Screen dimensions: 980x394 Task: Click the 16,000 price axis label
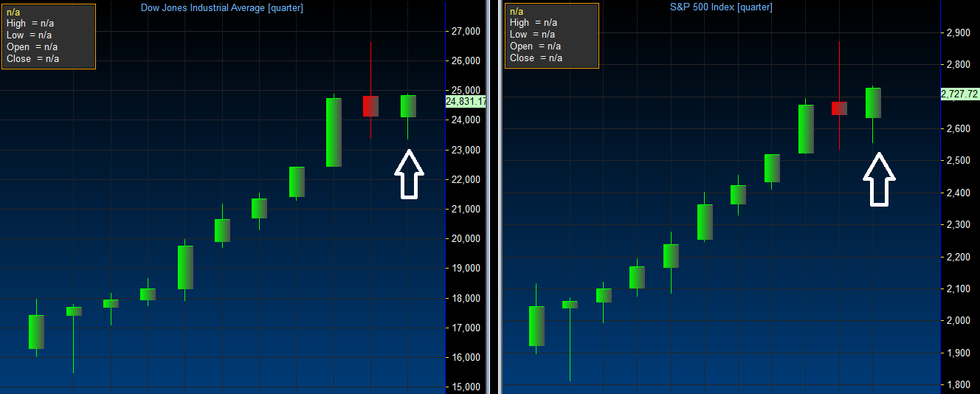[466, 357]
